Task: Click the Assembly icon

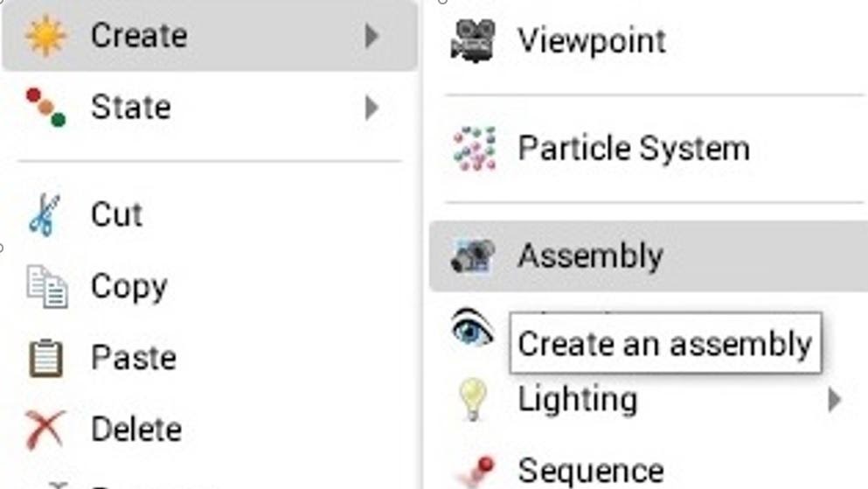Action: (473, 256)
